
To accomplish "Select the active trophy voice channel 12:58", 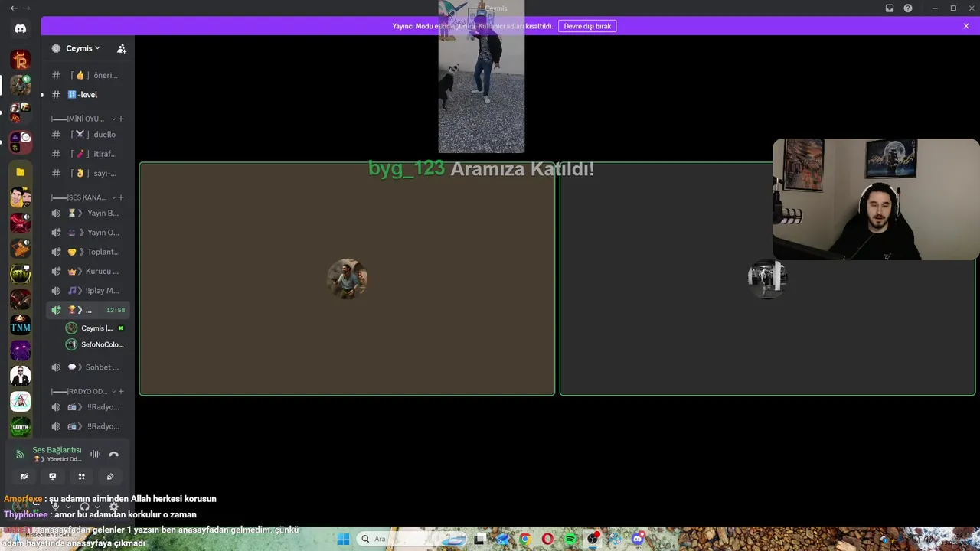I will [87, 310].
